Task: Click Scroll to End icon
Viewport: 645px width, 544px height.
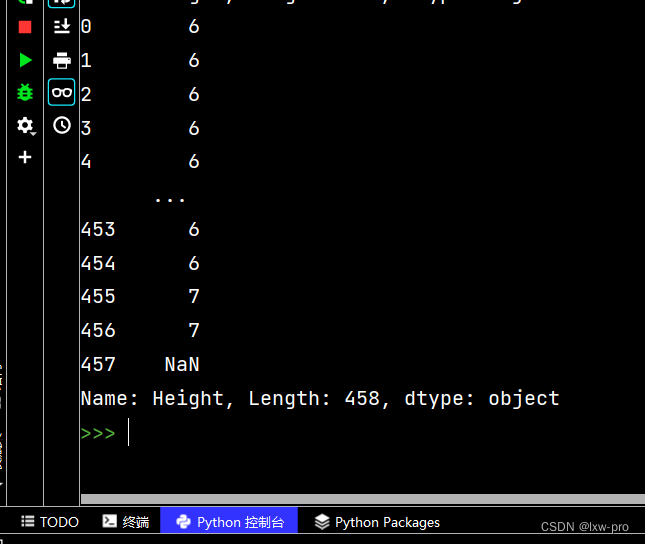Action: coord(62,27)
